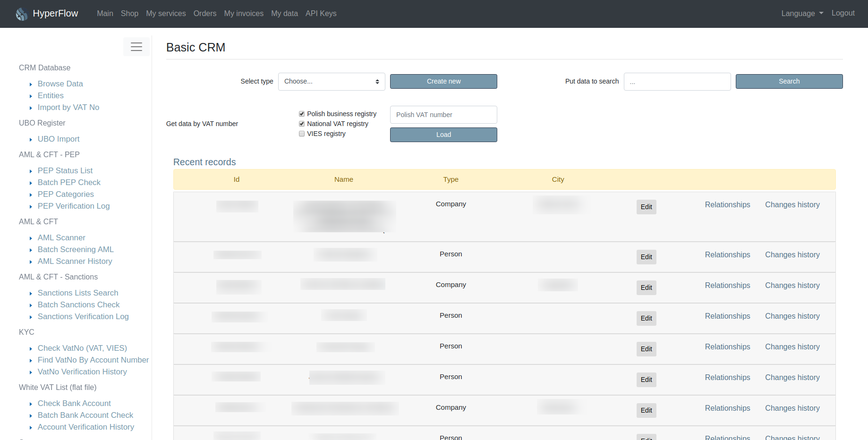Click the HyperFlow logo icon

tap(22, 14)
